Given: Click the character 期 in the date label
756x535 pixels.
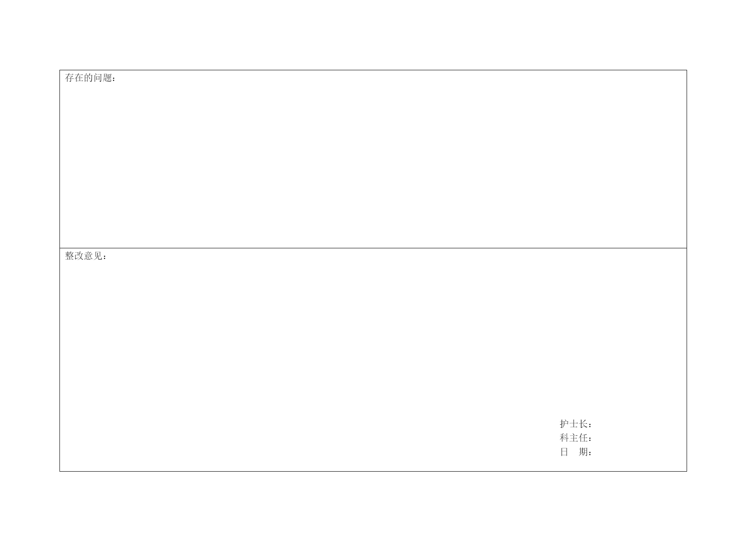Looking at the screenshot, I should (584, 452).
